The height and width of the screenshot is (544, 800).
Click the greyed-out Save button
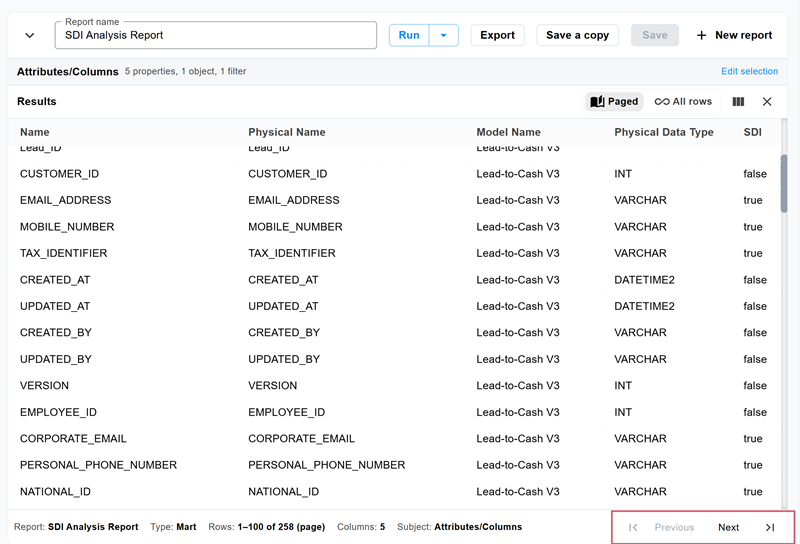pyautogui.click(x=655, y=35)
